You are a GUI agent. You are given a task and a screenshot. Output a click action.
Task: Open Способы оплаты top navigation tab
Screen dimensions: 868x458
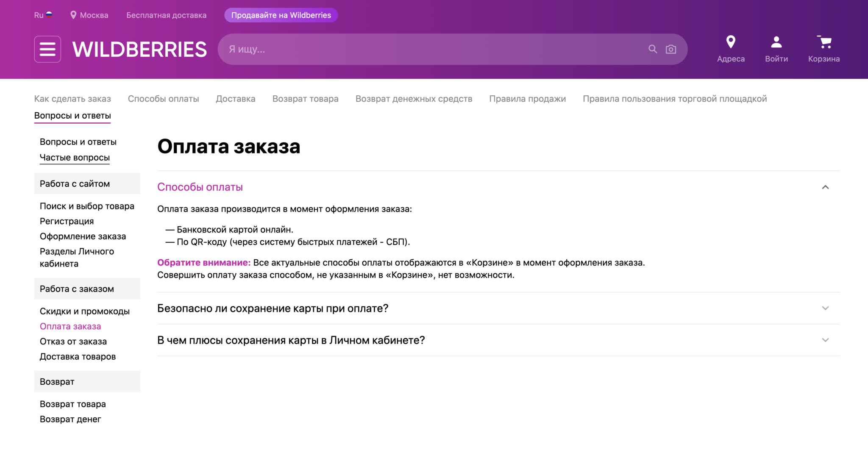coord(164,99)
